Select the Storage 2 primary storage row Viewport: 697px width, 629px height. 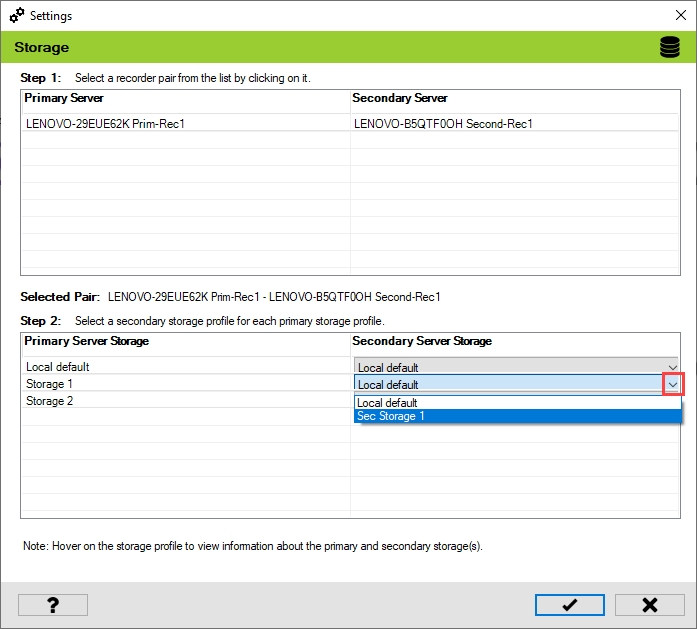click(50, 401)
